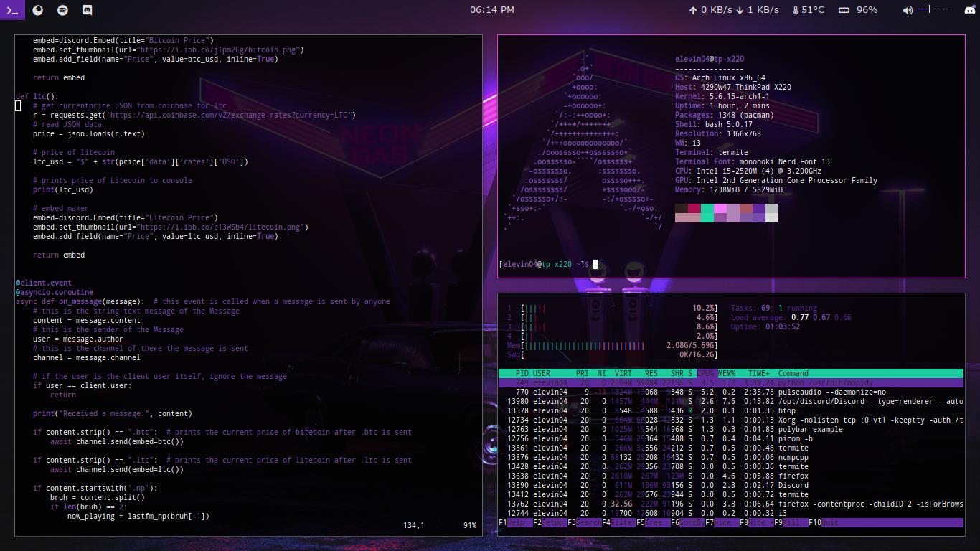Click the 1 KB/s download rate text
Image resolution: width=980 pixels, height=551 pixels.
[x=763, y=10]
